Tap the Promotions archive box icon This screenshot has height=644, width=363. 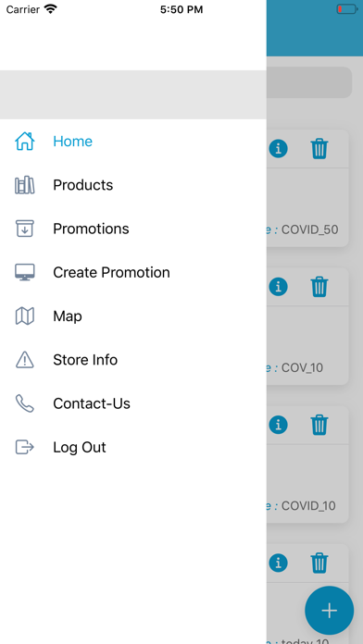tap(25, 229)
